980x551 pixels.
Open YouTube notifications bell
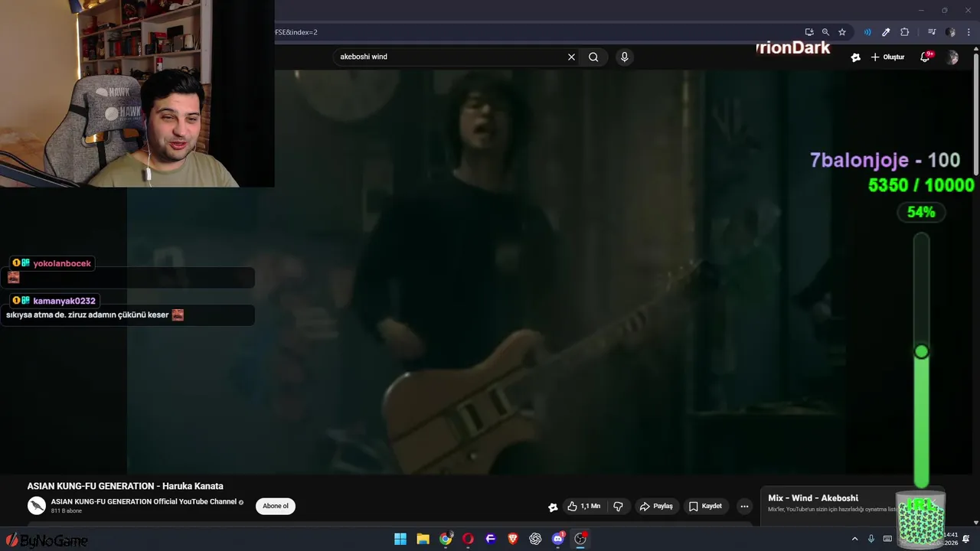click(925, 57)
